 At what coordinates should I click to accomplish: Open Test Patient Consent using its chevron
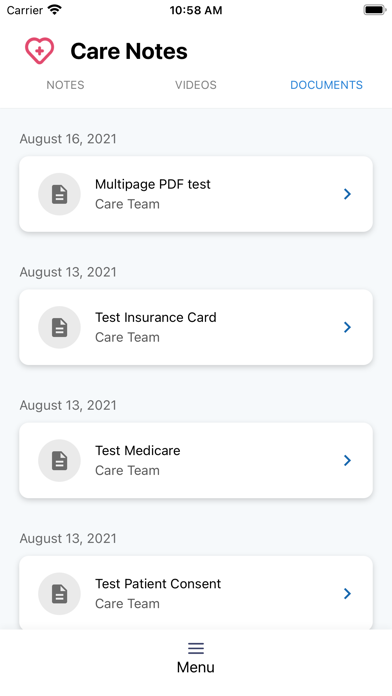347,593
